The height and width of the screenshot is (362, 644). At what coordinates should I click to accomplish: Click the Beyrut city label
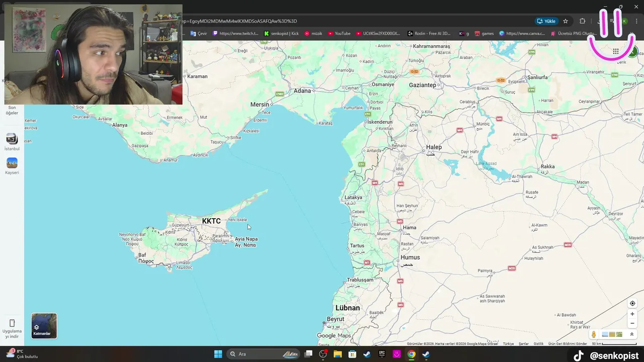(x=336, y=319)
